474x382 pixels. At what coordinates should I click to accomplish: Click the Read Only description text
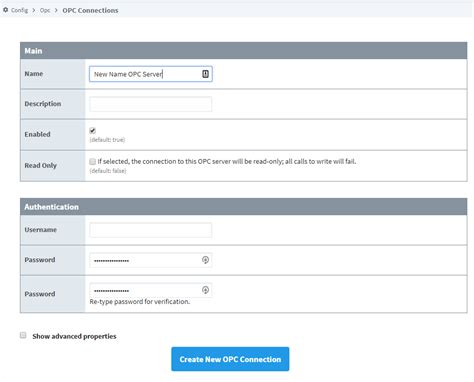pyautogui.click(x=227, y=161)
